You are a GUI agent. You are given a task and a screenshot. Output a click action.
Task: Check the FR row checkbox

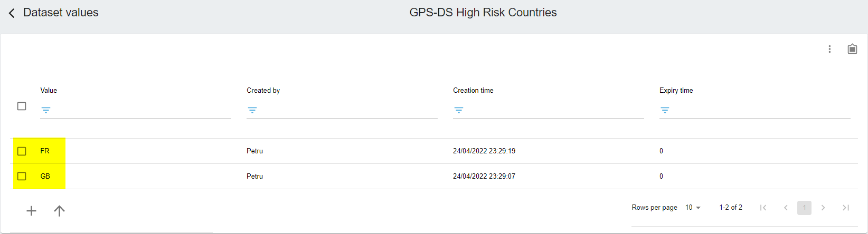pyautogui.click(x=22, y=151)
